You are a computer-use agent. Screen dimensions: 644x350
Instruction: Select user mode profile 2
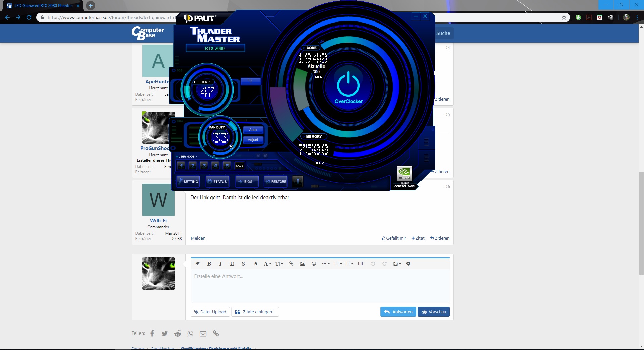click(x=193, y=166)
